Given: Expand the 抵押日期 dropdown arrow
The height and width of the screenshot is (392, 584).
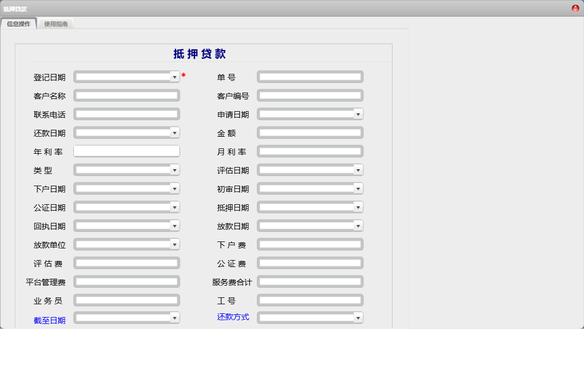Looking at the screenshot, I should click(358, 207).
